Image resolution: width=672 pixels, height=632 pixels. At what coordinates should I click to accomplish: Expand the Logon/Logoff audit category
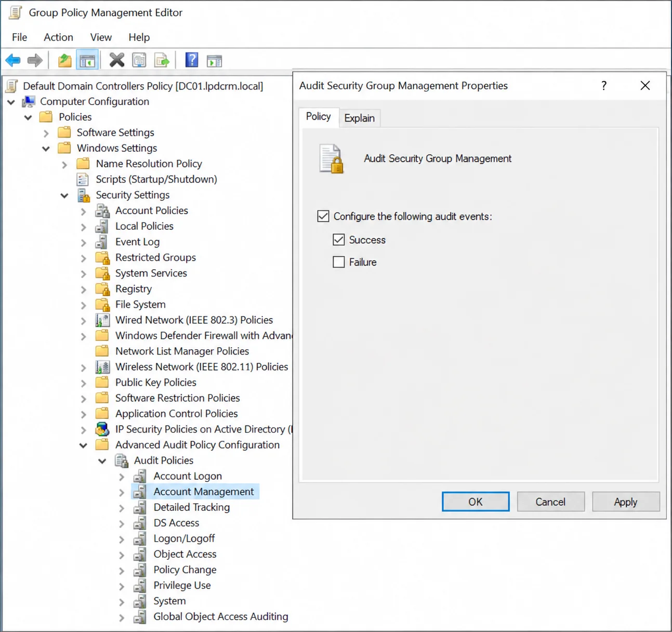point(122,539)
